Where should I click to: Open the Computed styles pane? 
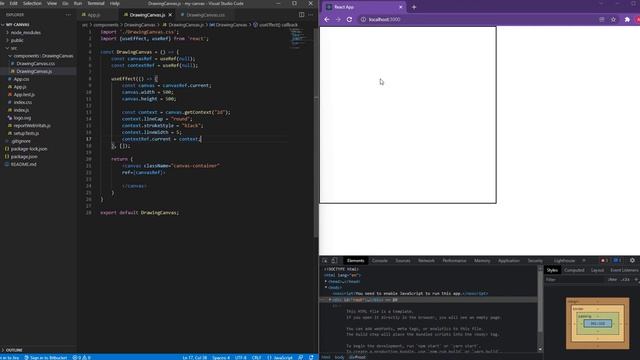[574, 270]
